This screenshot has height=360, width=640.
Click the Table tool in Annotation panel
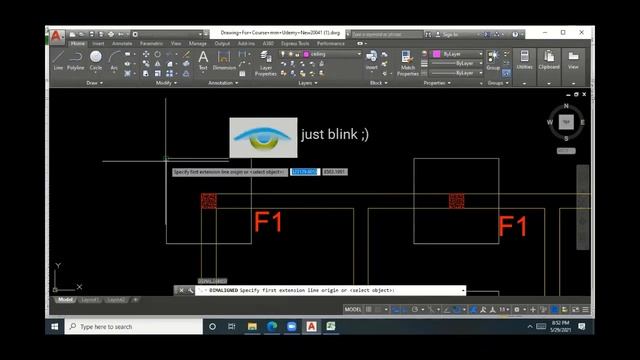242,73
